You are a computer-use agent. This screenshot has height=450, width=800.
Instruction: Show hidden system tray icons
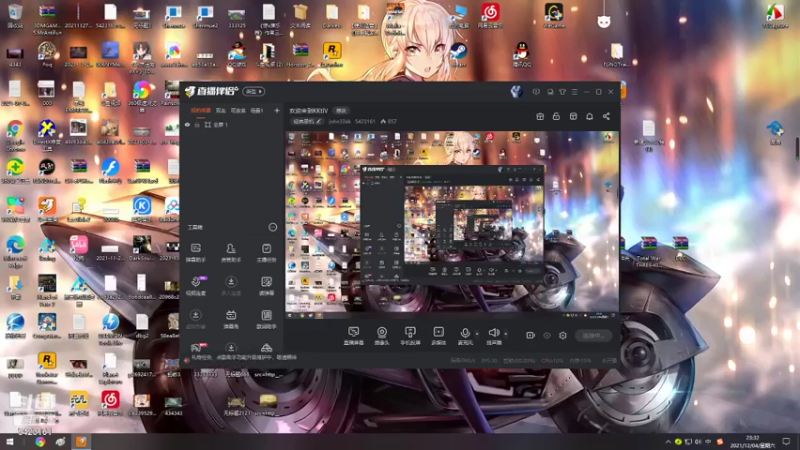tap(668, 442)
